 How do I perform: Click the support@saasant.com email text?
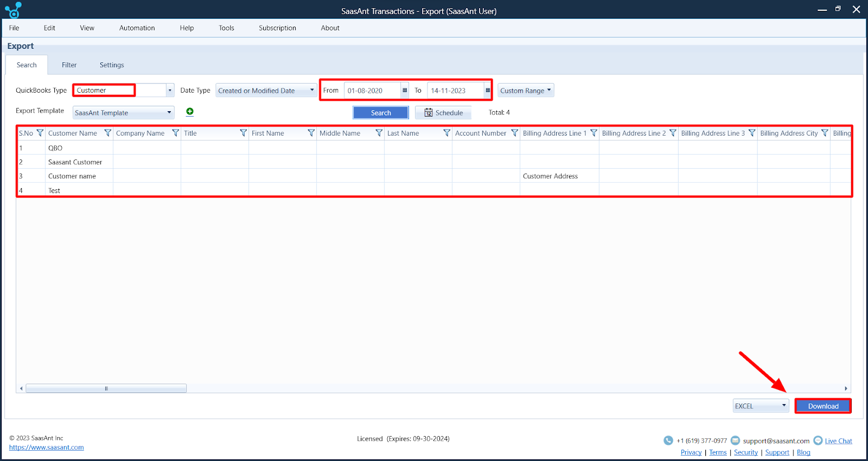[776, 441]
